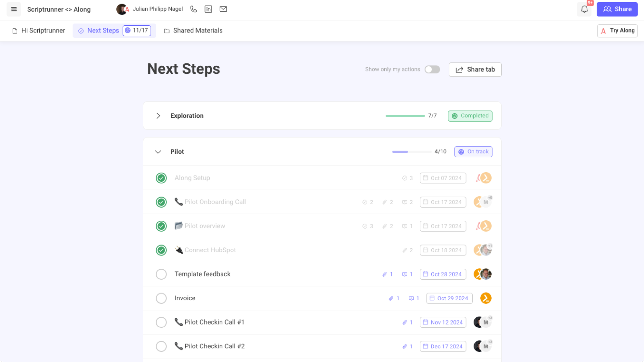Switch to Shared Materials tab
Viewport: 644px width, 362px height.
pos(198,30)
